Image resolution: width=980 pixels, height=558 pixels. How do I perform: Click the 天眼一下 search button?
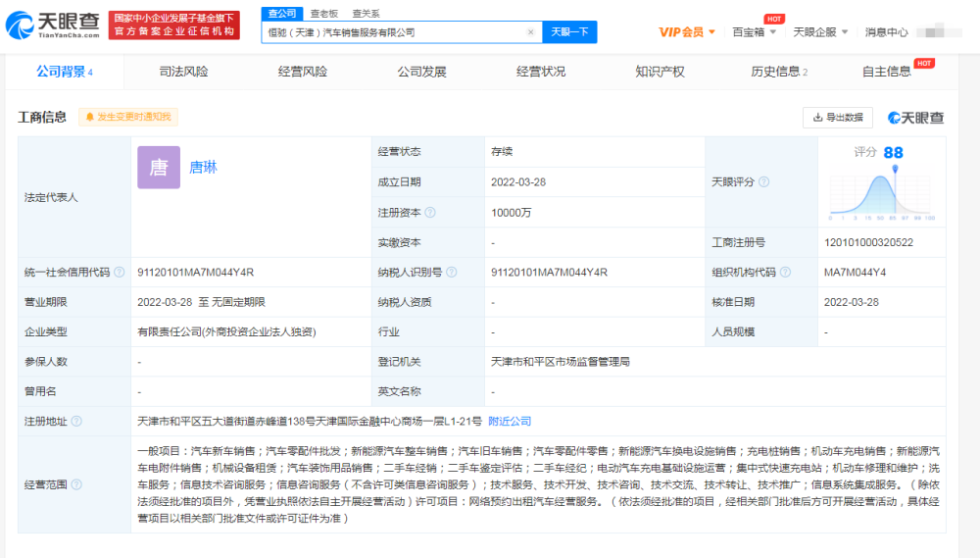click(x=569, y=32)
